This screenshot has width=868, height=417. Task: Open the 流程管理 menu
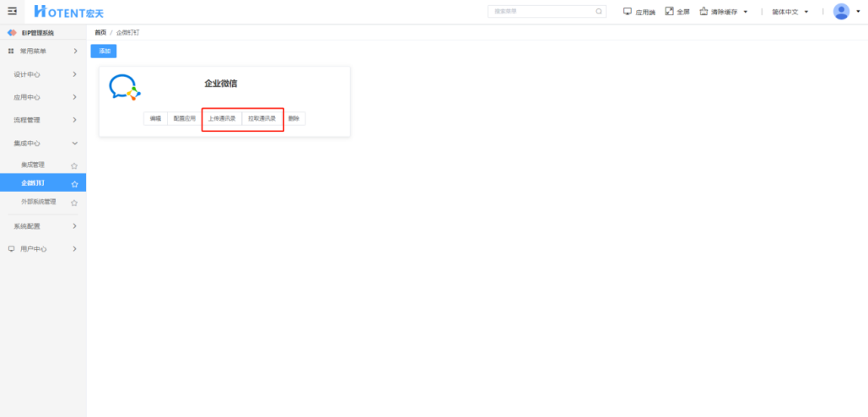tap(43, 120)
